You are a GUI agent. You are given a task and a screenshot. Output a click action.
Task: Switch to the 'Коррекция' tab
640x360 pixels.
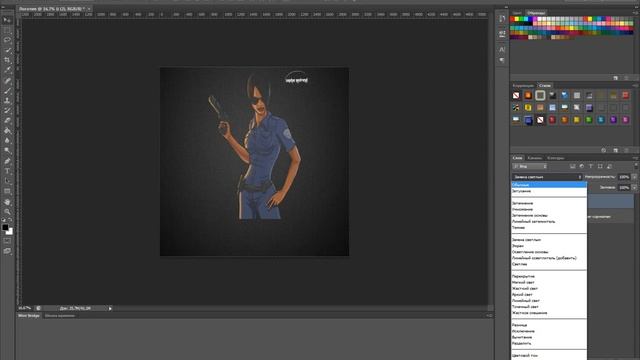pos(523,85)
